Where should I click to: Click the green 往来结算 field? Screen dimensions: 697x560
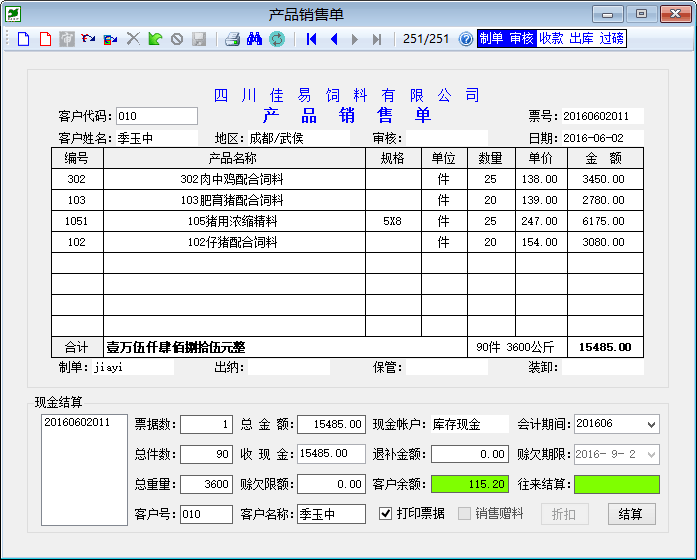(x=617, y=484)
